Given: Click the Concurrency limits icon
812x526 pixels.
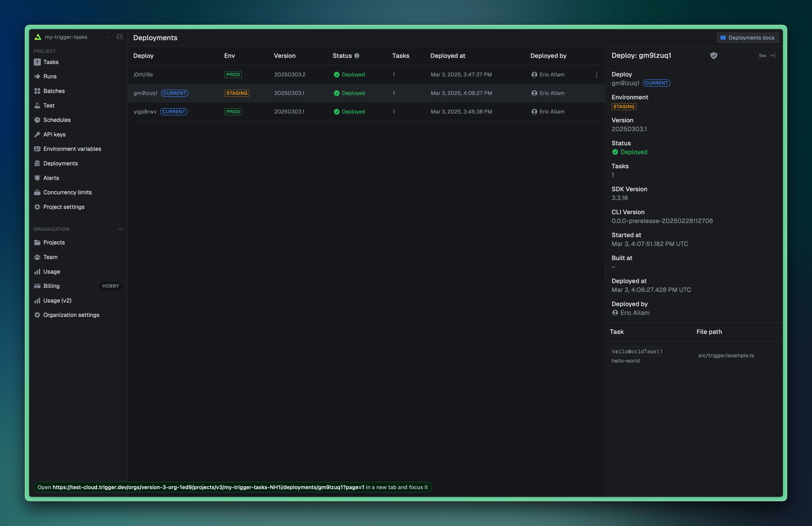Looking at the screenshot, I should [x=38, y=192].
